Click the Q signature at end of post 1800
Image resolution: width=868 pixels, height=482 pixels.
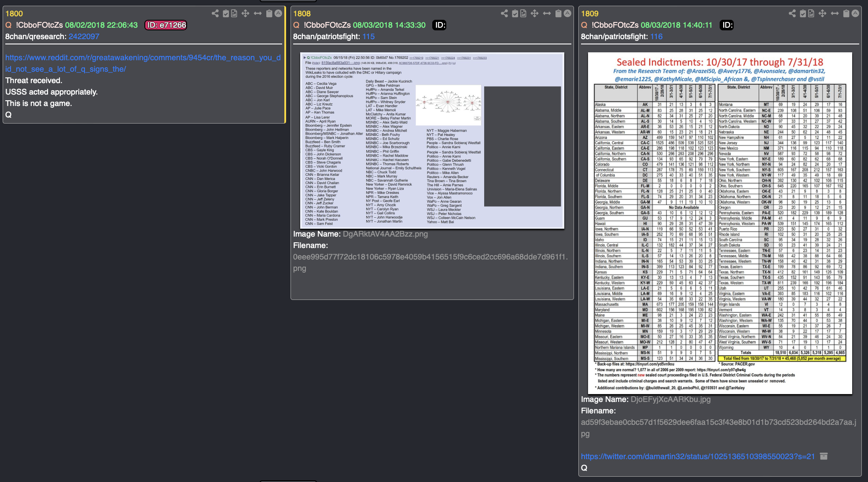[x=8, y=115]
